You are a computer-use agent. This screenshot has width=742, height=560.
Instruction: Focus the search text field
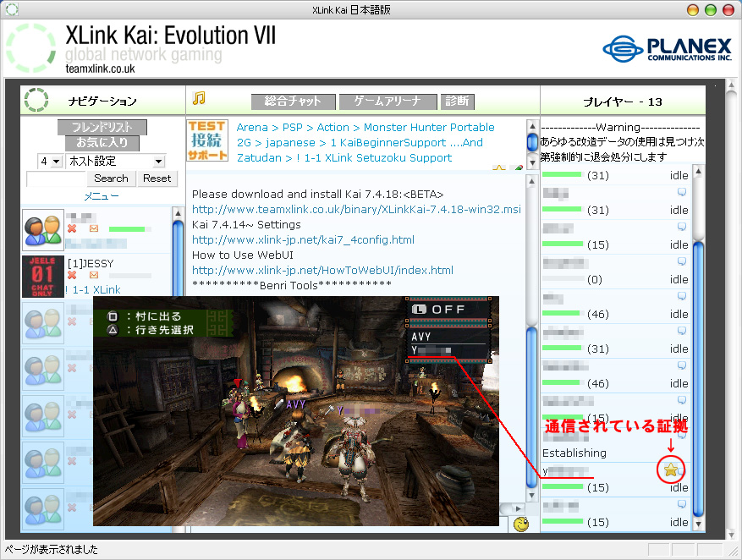click(x=57, y=178)
